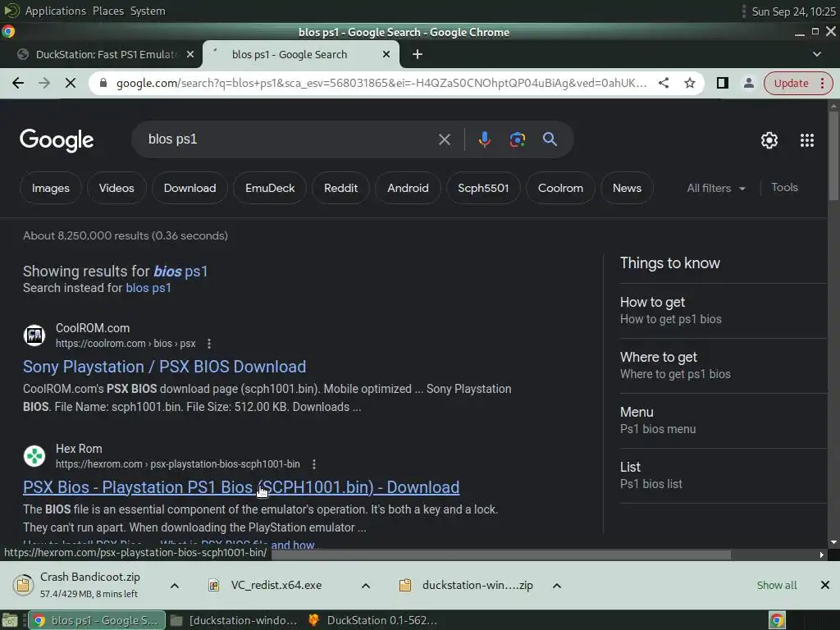Click the Hex Rom site favicon
The height and width of the screenshot is (630, 840).
click(x=34, y=456)
